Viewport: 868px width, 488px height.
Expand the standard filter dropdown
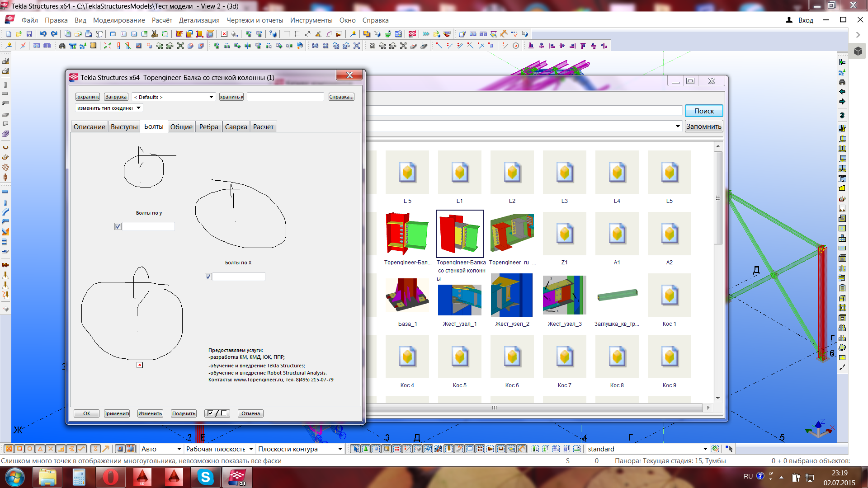click(x=705, y=449)
